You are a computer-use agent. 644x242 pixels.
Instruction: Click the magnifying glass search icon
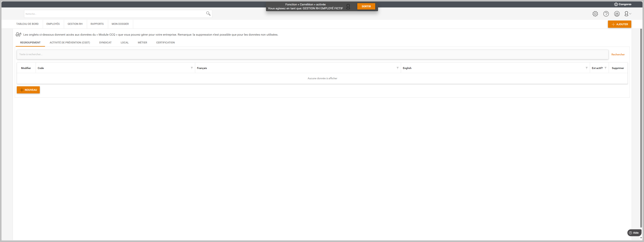click(x=208, y=13)
